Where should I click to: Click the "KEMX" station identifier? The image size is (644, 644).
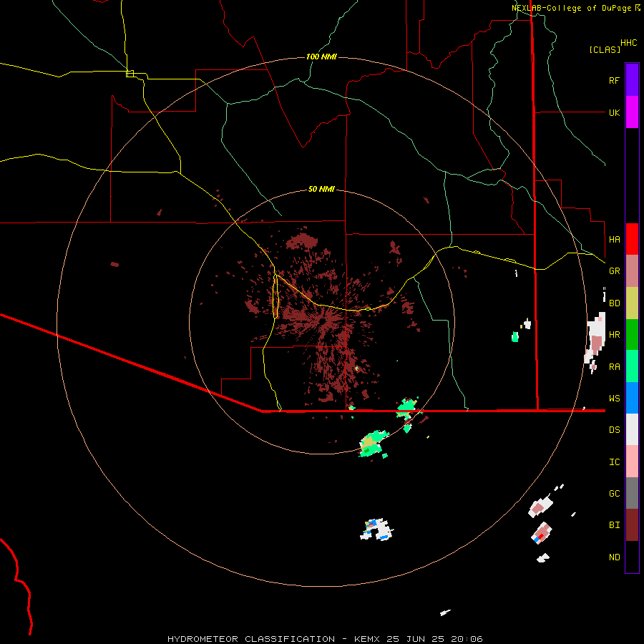pos(367,639)
